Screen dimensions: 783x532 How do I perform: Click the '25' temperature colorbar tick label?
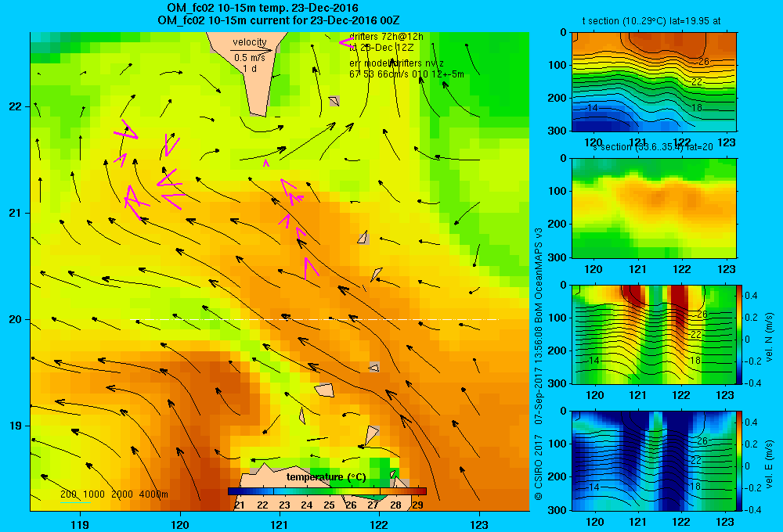tap(329, 505)
